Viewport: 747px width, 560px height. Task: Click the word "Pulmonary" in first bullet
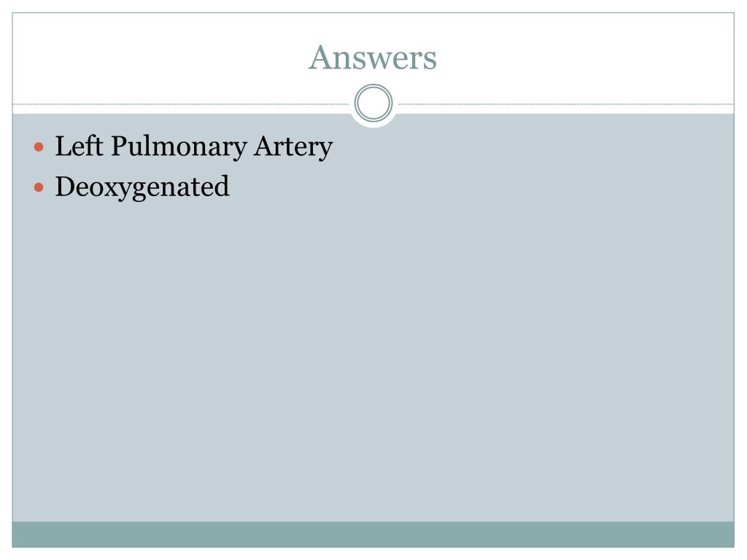point(179,147)
